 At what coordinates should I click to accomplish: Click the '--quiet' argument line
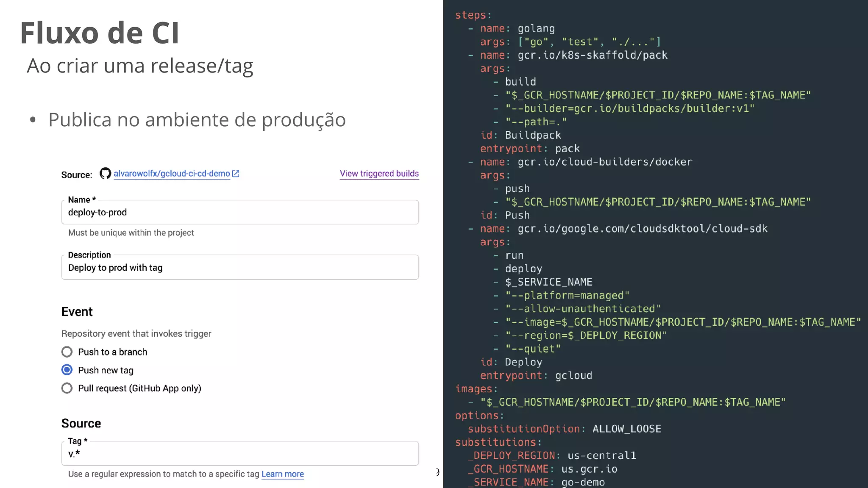tap(527, 349)
